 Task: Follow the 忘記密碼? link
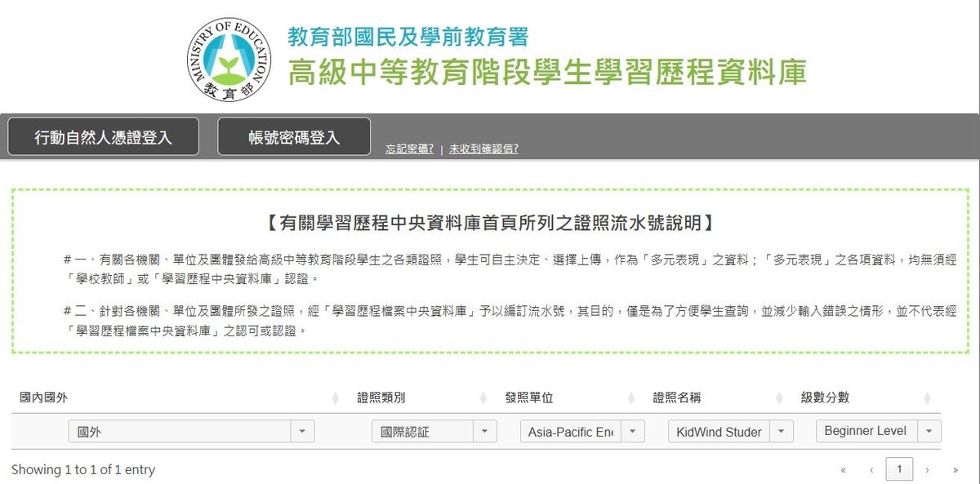coord(410,149)
